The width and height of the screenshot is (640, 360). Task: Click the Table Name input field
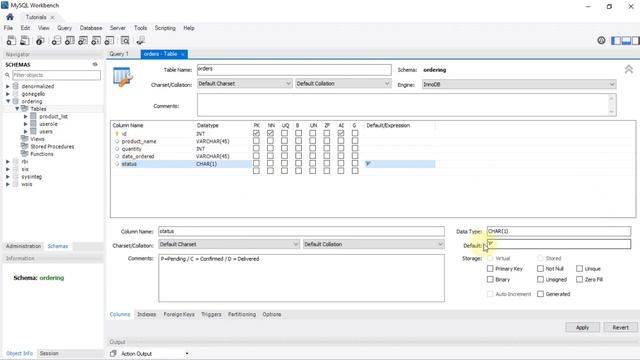coord(294,69)
